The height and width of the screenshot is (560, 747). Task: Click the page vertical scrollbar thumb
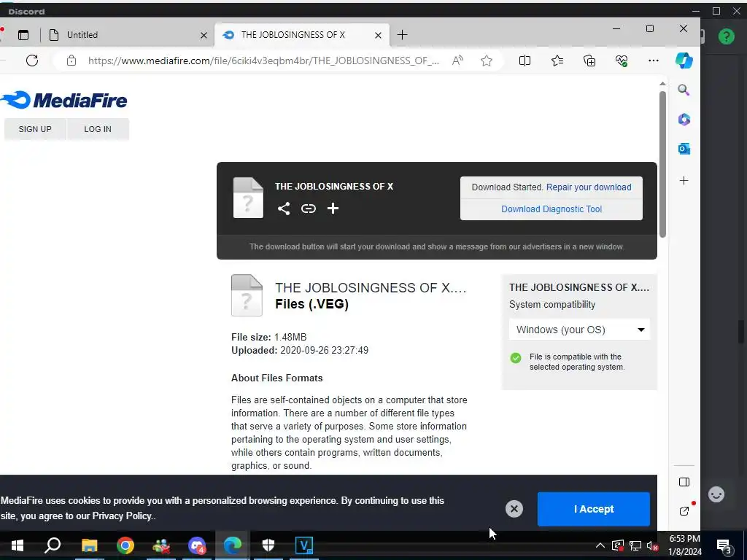tap(662, 164)
